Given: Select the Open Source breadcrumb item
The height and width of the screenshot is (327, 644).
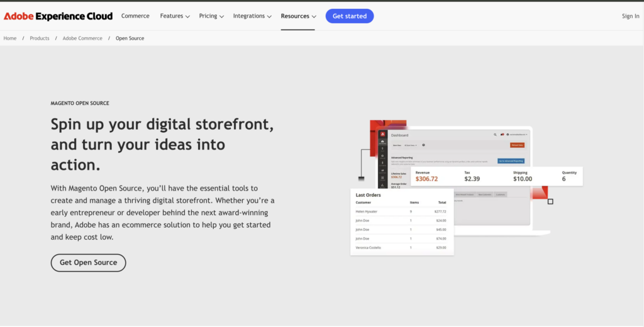Looking at the screenshot, I should point(130,38).
